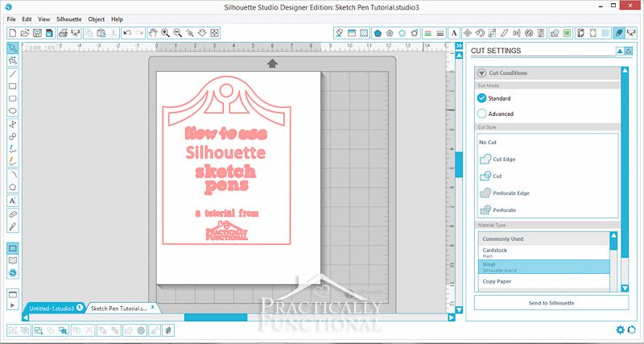
Task: Select Copy Paper material type
Action: 544,281
